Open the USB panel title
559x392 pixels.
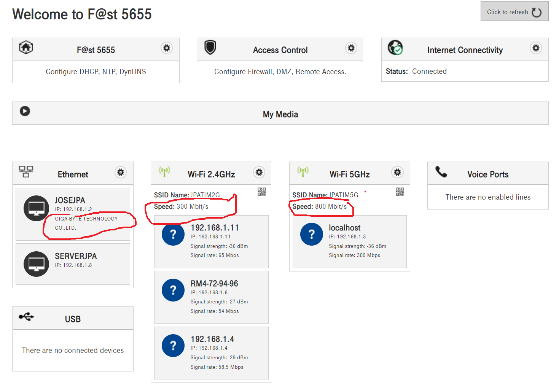[x=73, y=319]
